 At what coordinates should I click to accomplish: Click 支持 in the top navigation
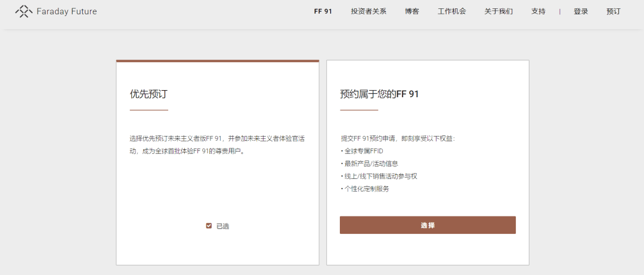(538, 11)
